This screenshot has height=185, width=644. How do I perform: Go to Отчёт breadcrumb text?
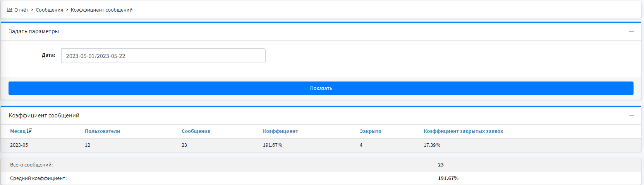(x=21, y=10)
